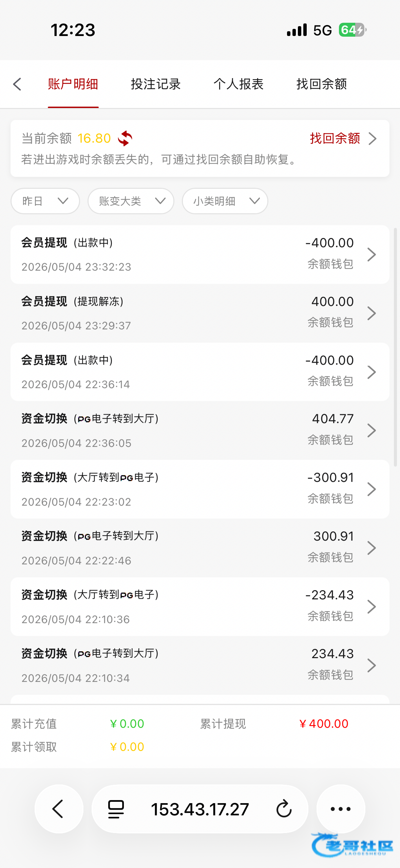Tap the battery indicator in the status bar
The height and width of the screenshot is (868, 400).
pyautogui.click(x=353, y=30)
